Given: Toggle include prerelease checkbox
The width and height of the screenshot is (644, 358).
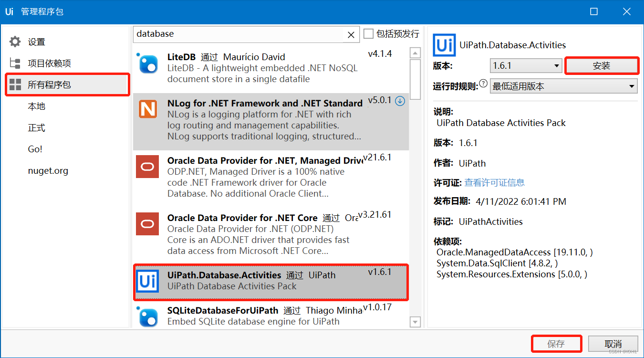Looking at the screenshot, I should [x=368, y=34].
